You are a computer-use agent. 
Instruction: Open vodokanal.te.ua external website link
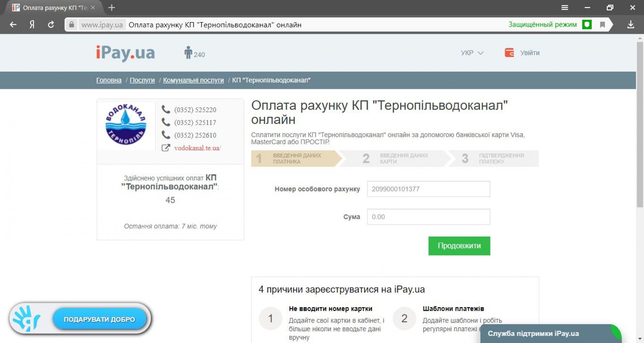click(197, 148)
